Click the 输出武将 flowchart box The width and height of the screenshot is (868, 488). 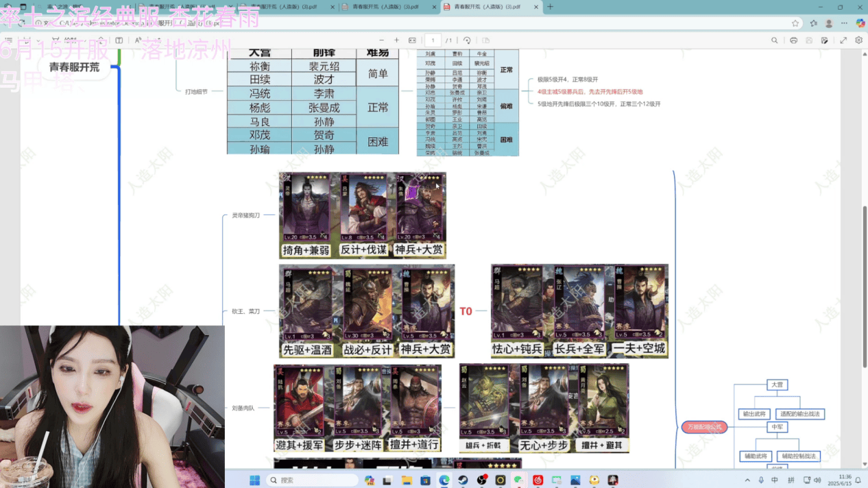click(x=754, y=414)
